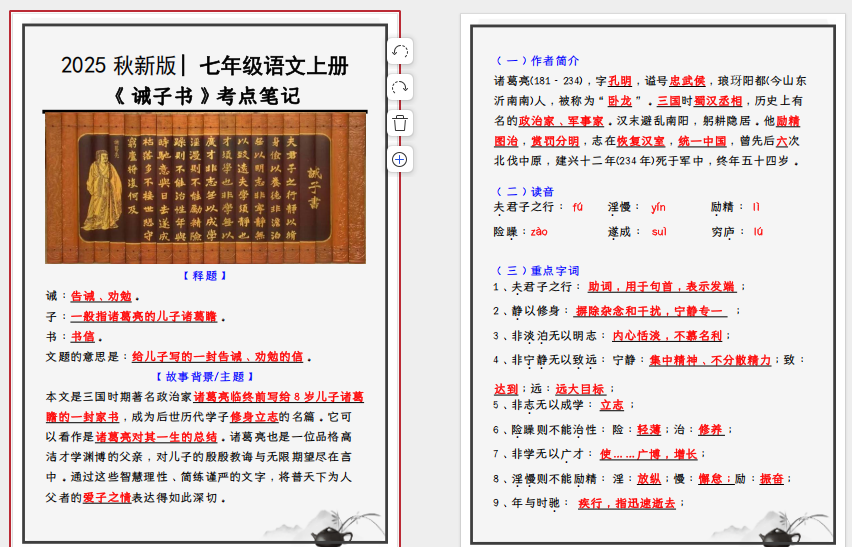Viewport: 852px width, 547px height.
Task: Add a new page with plus icon
Action: [399, 159]
